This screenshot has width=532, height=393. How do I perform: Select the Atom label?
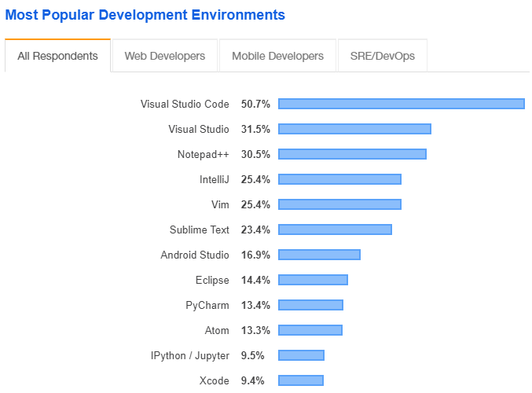[x=217, y=330]
